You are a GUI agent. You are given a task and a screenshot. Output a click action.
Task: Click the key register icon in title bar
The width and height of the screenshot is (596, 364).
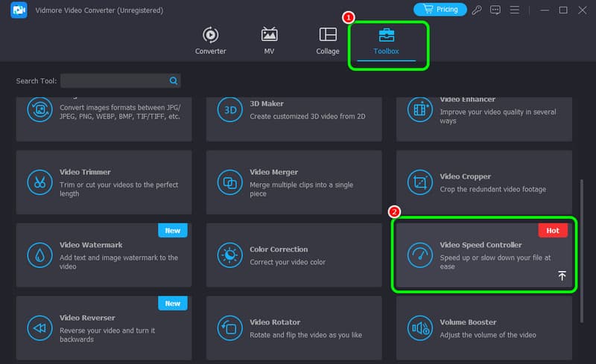click(477, 10)
